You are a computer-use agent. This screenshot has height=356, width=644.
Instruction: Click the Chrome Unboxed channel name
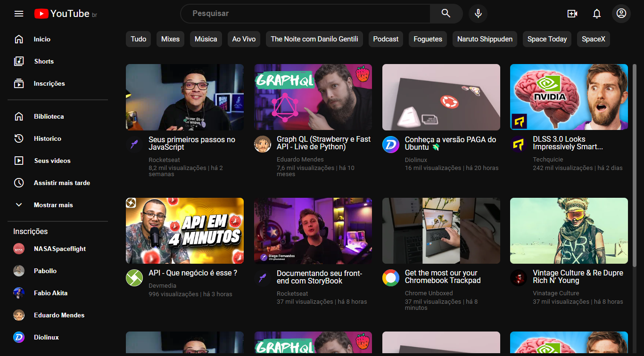429,293
